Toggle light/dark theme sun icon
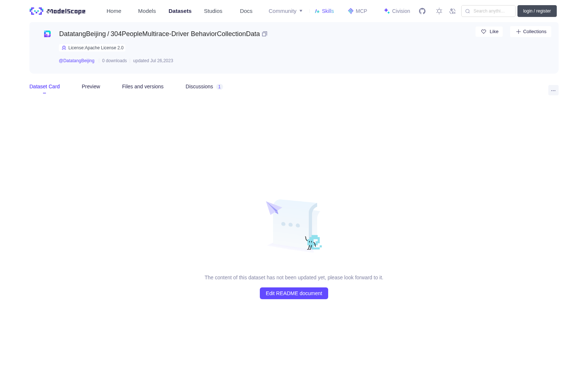 tap(439, 11)
